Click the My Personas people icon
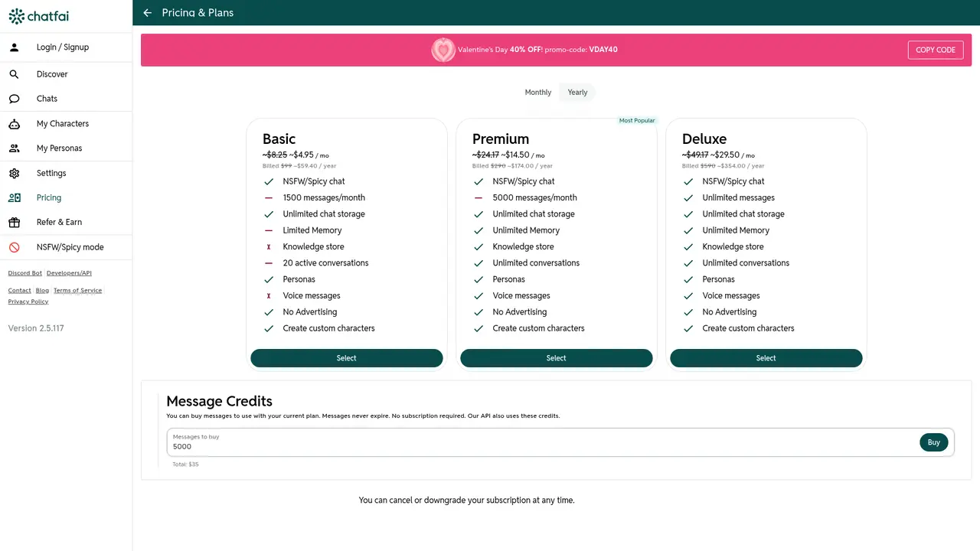The height and width of the screenshot is (551, 980). click(14, 148)
